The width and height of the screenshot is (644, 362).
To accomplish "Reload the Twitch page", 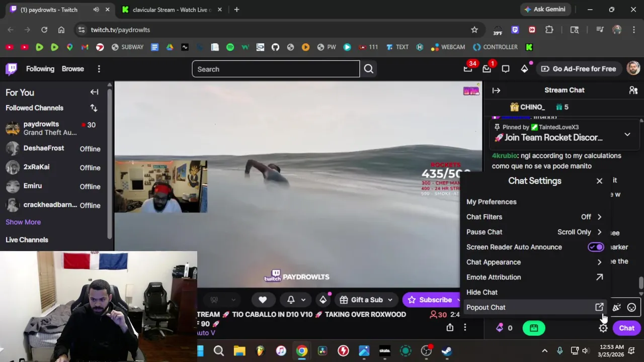I will coord(44,30).
